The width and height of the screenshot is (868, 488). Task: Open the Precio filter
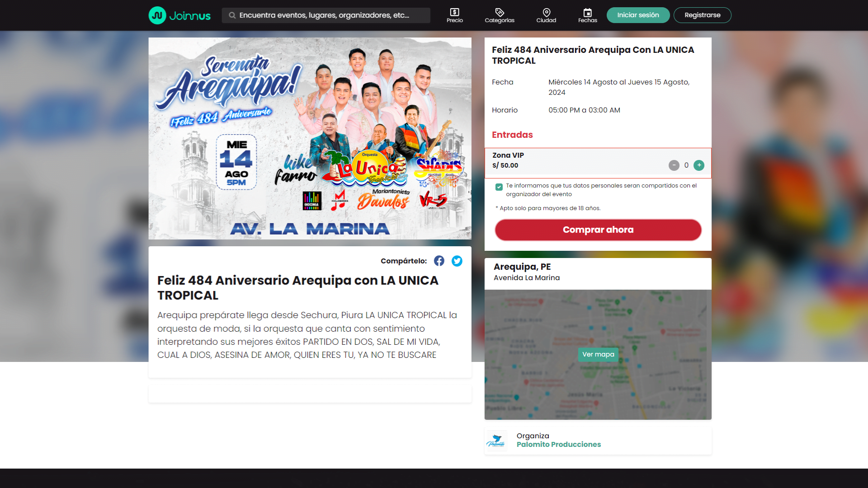[x=454, y=15]
